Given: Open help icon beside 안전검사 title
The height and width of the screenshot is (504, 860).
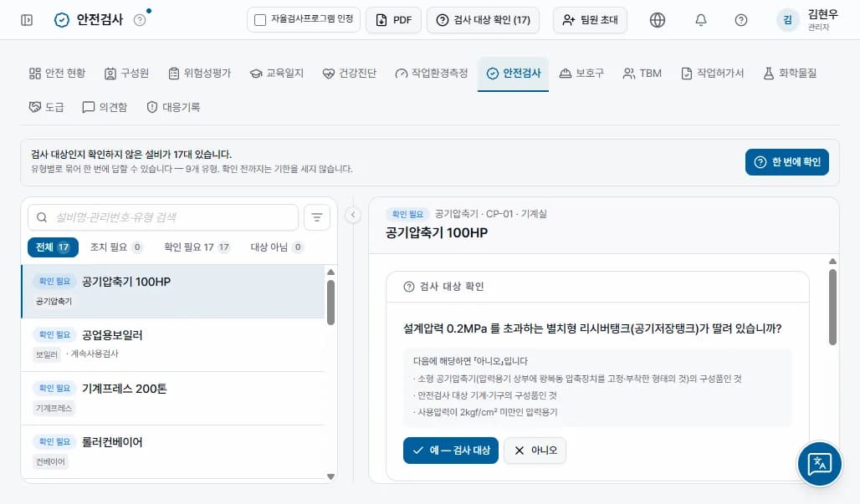Looking at the screenshot, I should (x=140, y=20).
